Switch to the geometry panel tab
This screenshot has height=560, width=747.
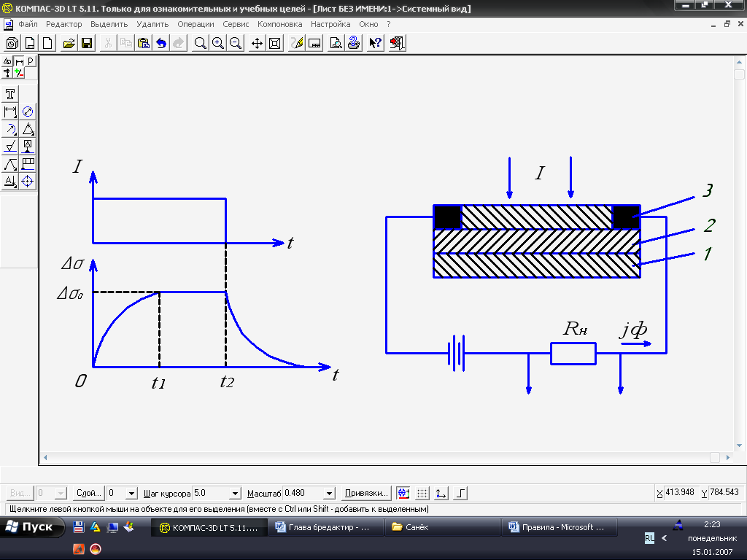(7, 61)
